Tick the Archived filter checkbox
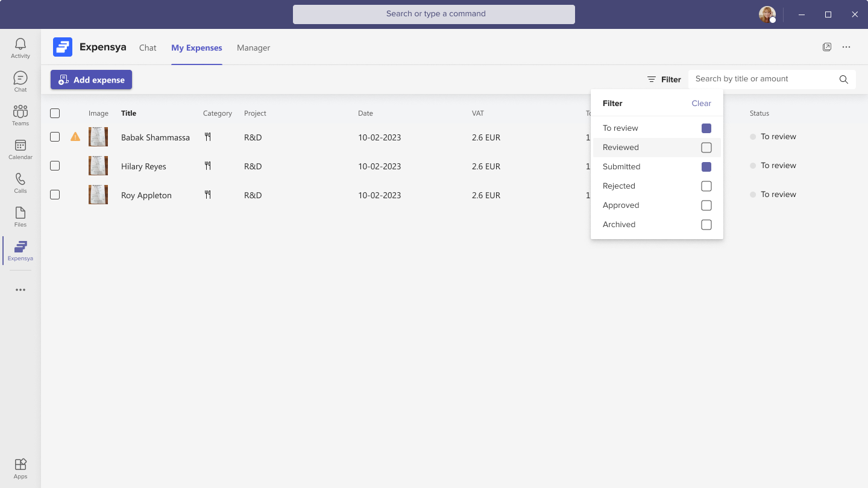The width and height of the screenshot is (868, 488). [x=706, y=225]
